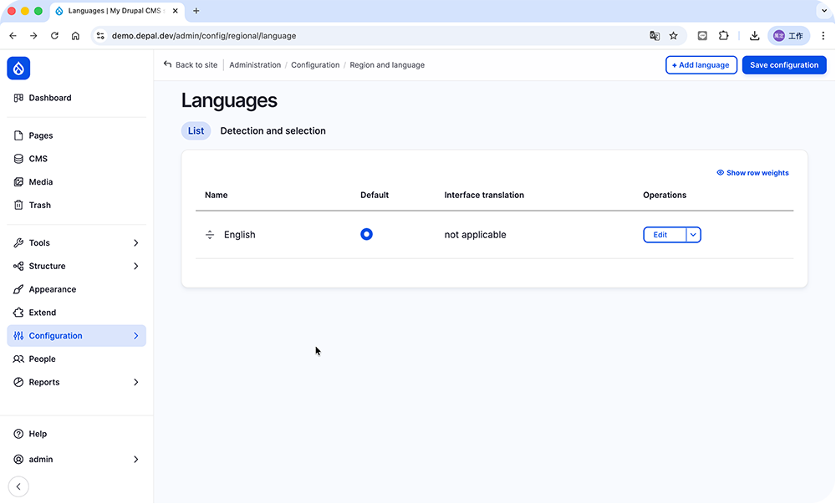Click the People icon in sidebar
The image size is (836, 504).
click(18, 359)
